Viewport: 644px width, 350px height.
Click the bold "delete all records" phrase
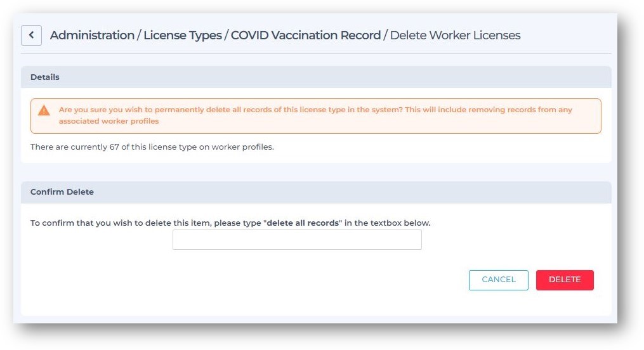303,223
